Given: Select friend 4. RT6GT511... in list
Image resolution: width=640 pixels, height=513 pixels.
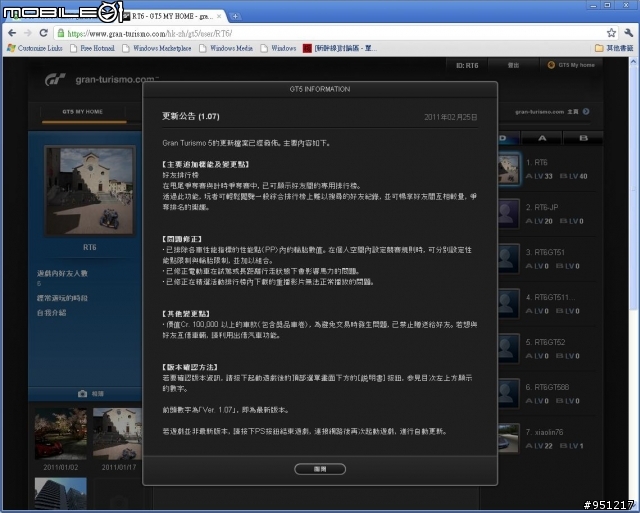Looking at the screenshot, I should pyautogui.click(x=547, y=304).
